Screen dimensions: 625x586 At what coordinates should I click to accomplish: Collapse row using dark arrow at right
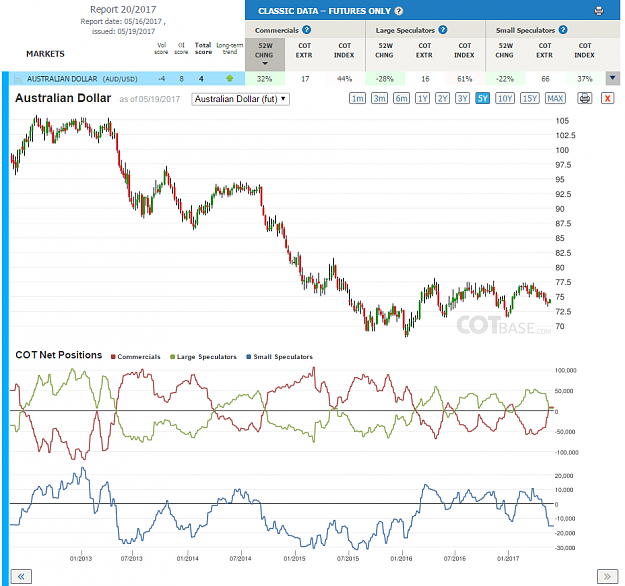tap(613, 78)
